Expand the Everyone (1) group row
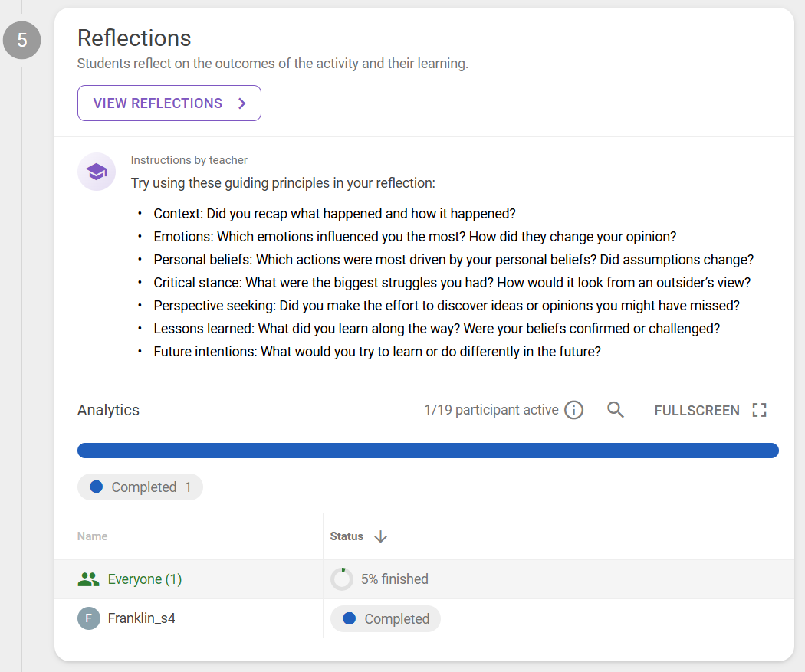The width and height of the screenshot is (805, 672). pos(145,579)
